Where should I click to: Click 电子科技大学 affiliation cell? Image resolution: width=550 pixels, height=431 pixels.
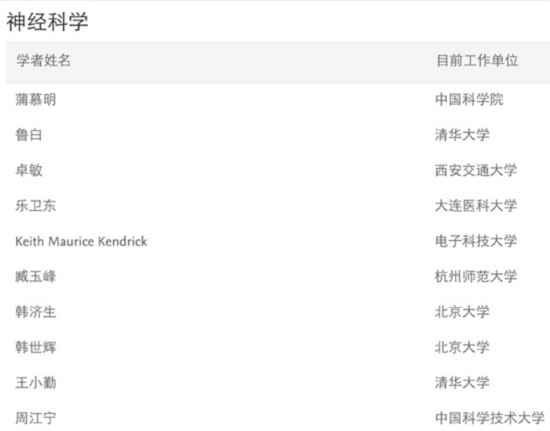pyautogui.click(x=476, y=241)
